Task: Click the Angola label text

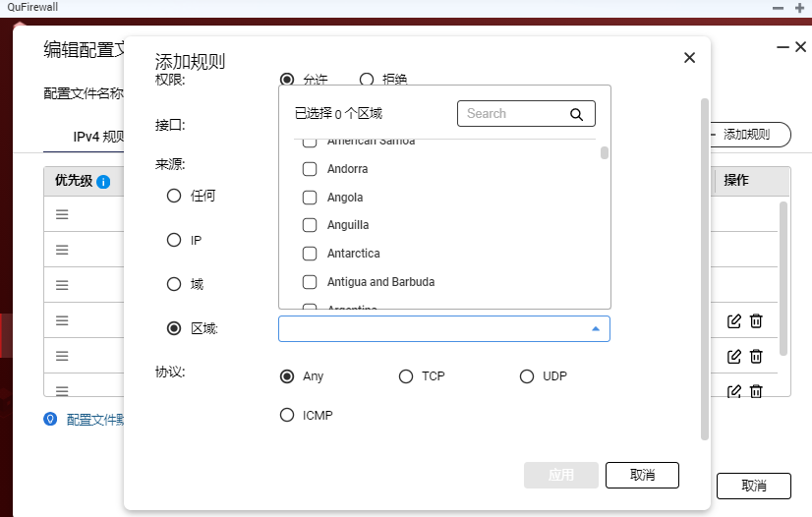Action: click(345, 198)
